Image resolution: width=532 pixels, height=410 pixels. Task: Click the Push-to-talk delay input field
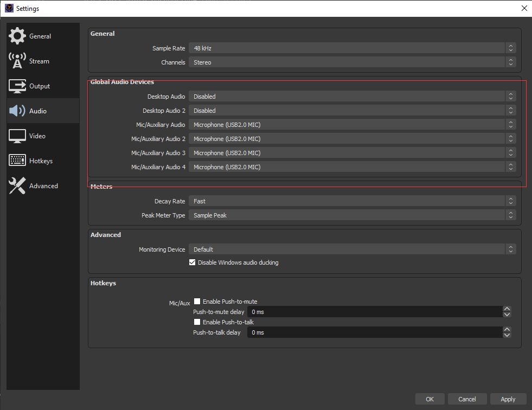click(x=374, y=332)
